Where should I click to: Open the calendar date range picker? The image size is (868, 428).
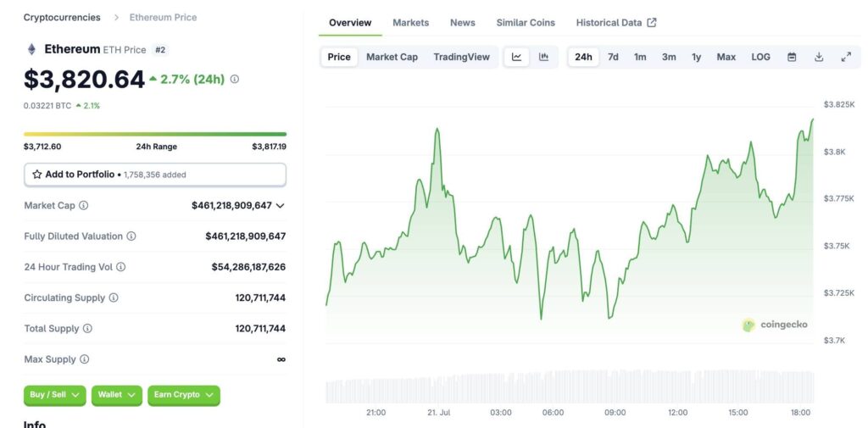pos(792,57)
